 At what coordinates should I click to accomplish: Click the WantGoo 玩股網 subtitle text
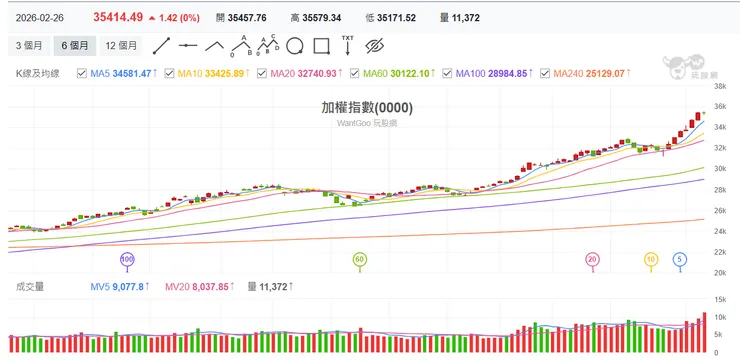point(367,123)
